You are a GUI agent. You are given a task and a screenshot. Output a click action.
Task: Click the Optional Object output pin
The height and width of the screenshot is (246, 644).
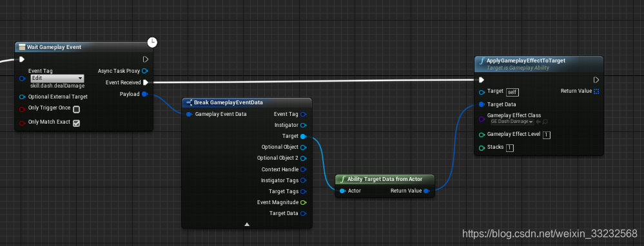[x=303, y=147]
